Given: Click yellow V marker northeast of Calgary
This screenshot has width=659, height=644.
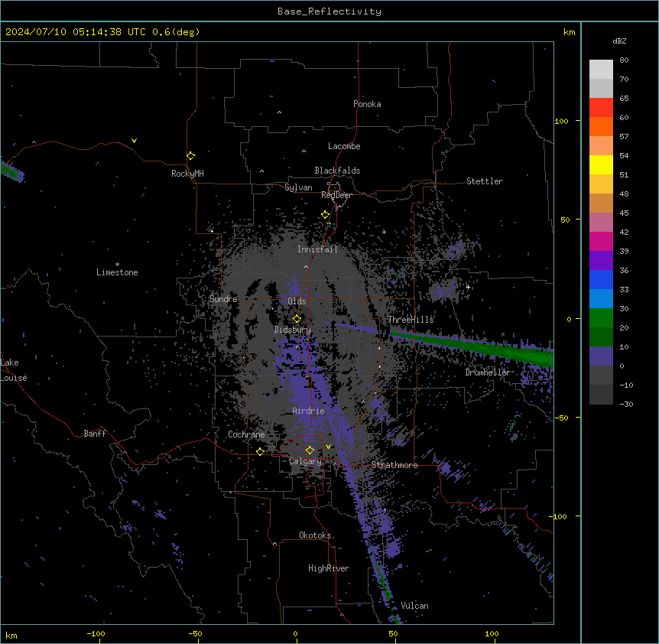Looking at the screenshot, I should coord(328,447).
